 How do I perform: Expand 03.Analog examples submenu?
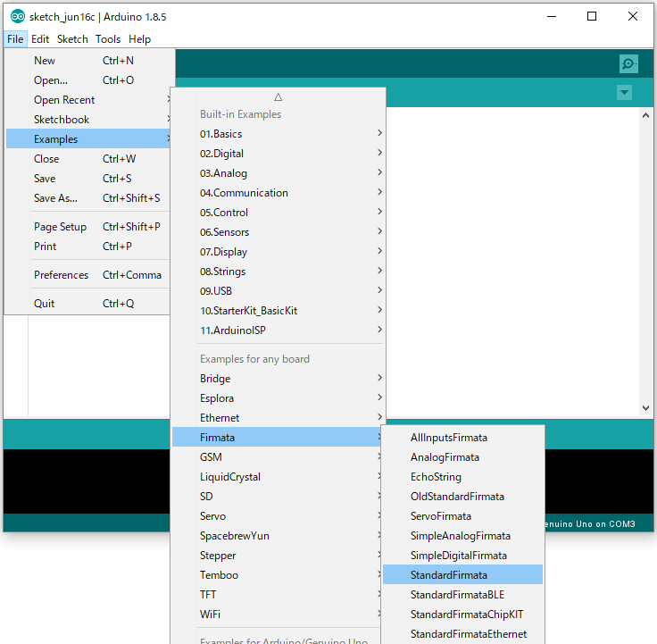click(279, 173)
